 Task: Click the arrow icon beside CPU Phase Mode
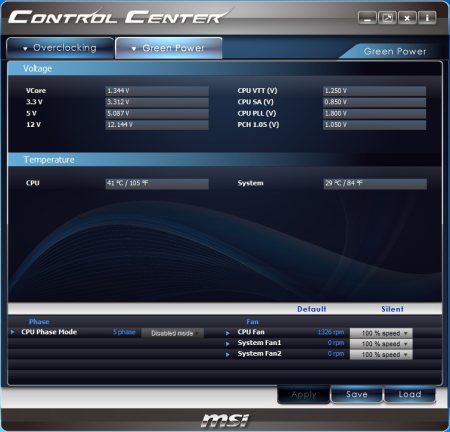[13, 332]
